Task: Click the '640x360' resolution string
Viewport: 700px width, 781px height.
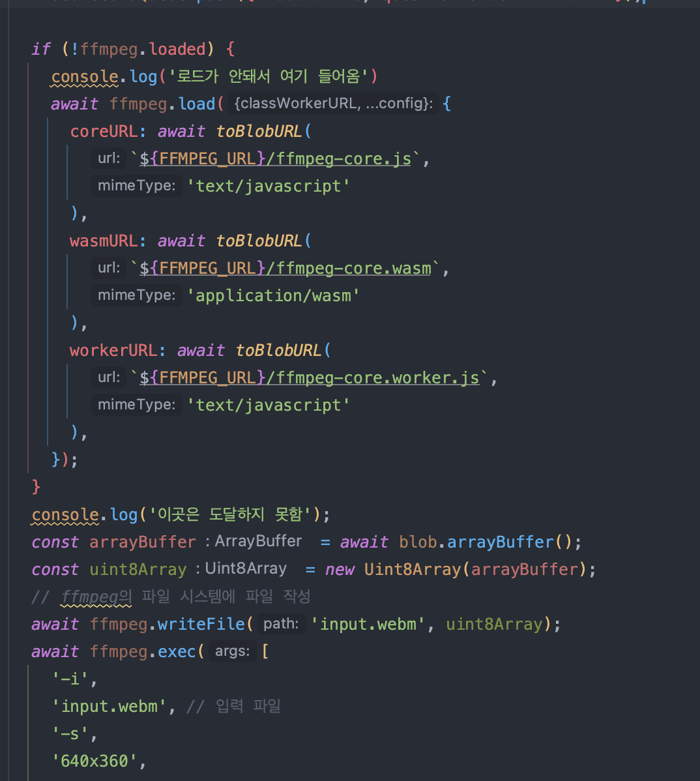Action: (95, 761)
